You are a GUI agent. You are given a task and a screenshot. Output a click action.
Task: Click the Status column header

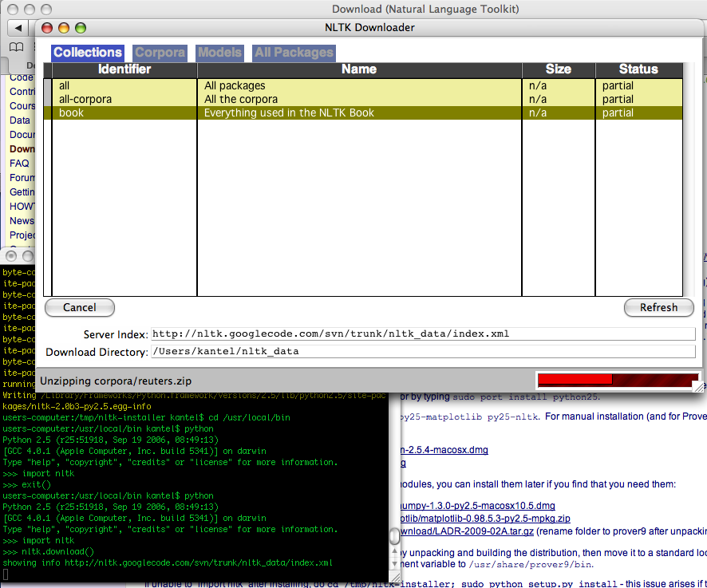(638, 69)
